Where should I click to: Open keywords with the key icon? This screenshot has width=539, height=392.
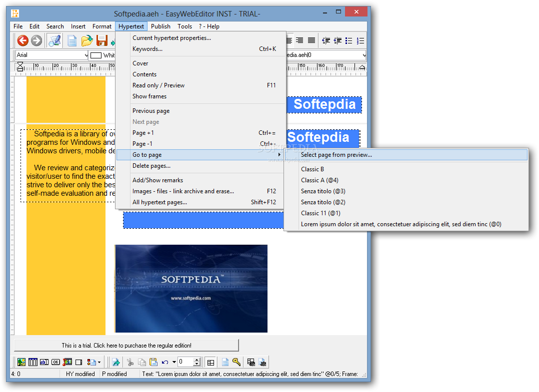coord(236,362)
